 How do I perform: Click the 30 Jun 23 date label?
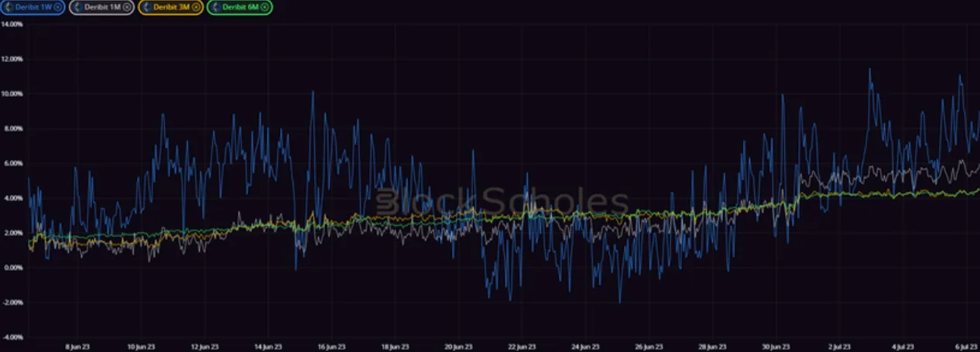click(776, 347)
